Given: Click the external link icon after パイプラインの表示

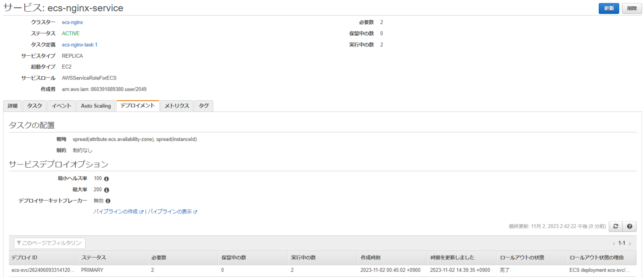Looking at the screenshot, I should (195, 211).
